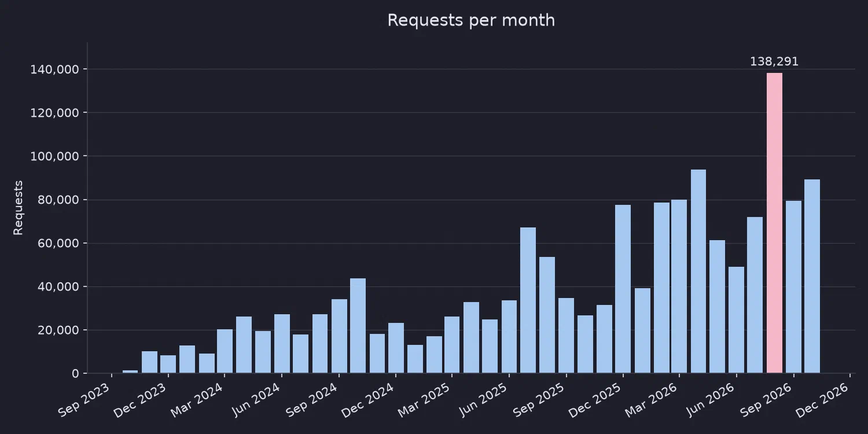Click the chart title 'Requests per month'
This screenshot has width=868, height=434.
[471, 20]
